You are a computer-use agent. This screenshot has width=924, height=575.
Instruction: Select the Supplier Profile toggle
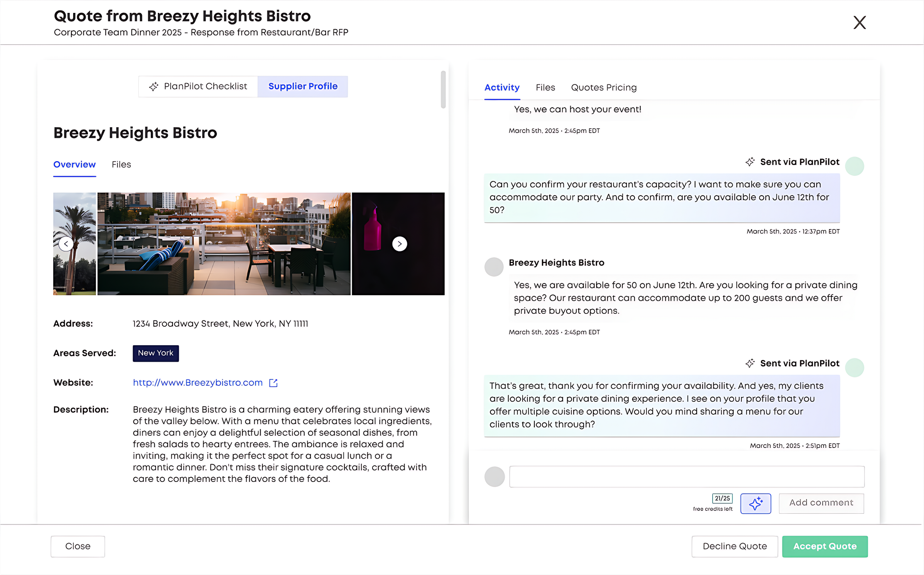coord(303,87)
